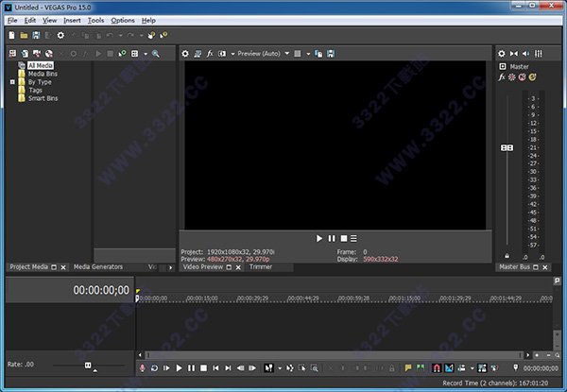Open the Project Media views dropdown arrow

146,54
